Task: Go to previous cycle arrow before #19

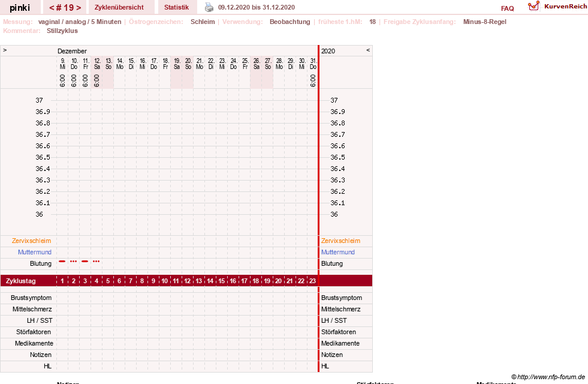Action: 52,8
